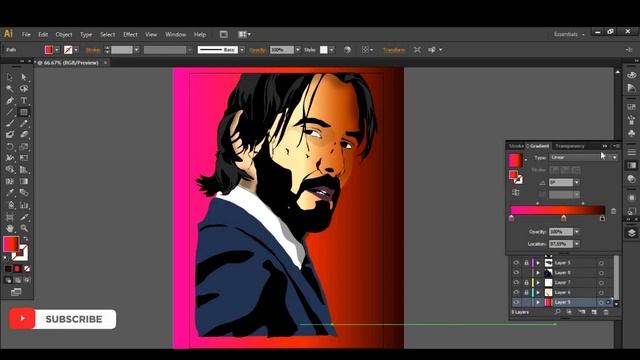Select the Zoom tool
The height and width of the screenshot is (360, 640).
[24, 229]
